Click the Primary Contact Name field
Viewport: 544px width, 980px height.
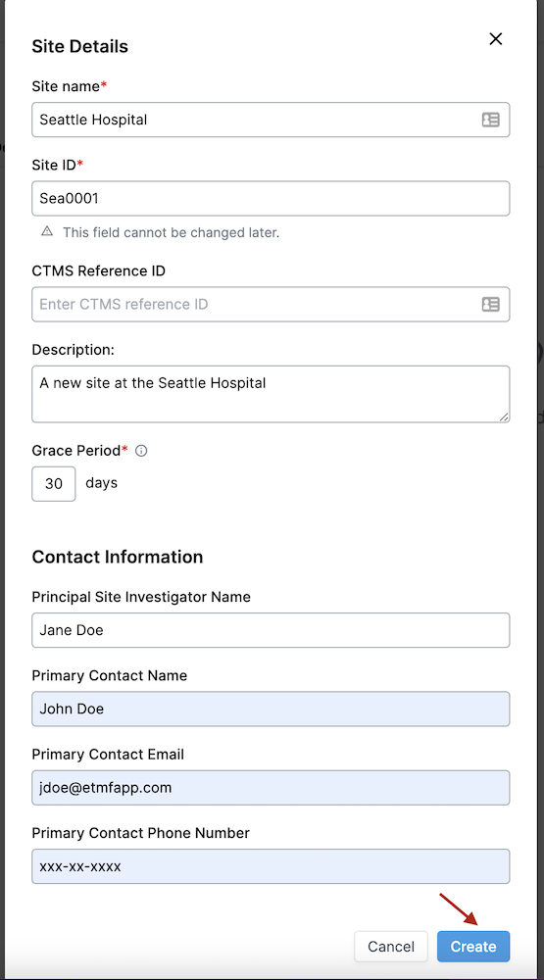click(x=271, y=709)
